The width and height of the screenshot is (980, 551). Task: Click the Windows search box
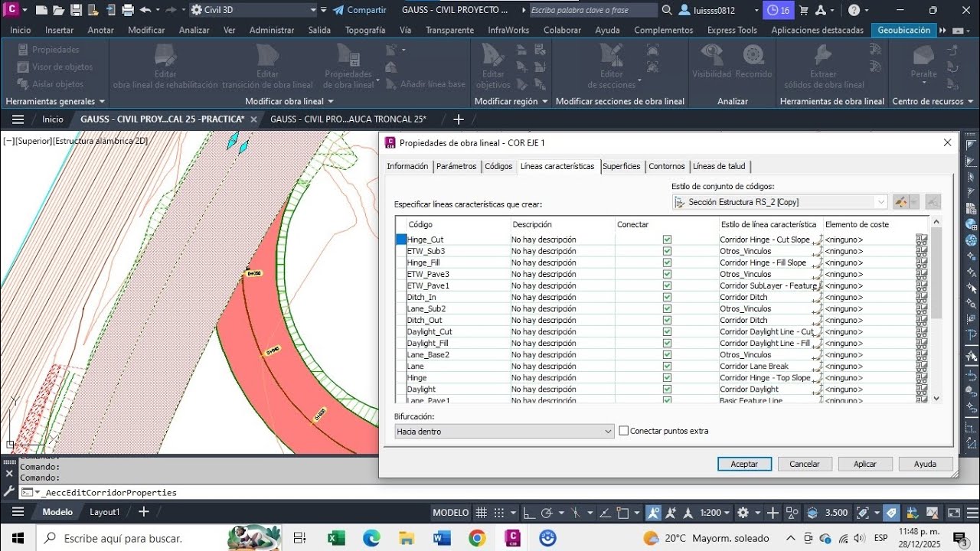pos(161,538)
